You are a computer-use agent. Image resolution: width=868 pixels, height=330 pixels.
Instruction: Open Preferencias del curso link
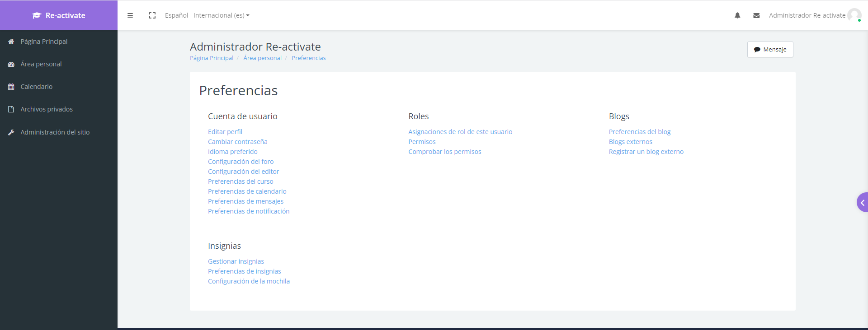tap(241, 181)
